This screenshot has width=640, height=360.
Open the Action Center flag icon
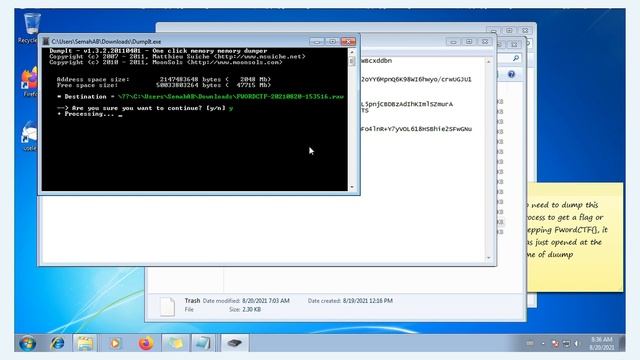pos(555,344)
